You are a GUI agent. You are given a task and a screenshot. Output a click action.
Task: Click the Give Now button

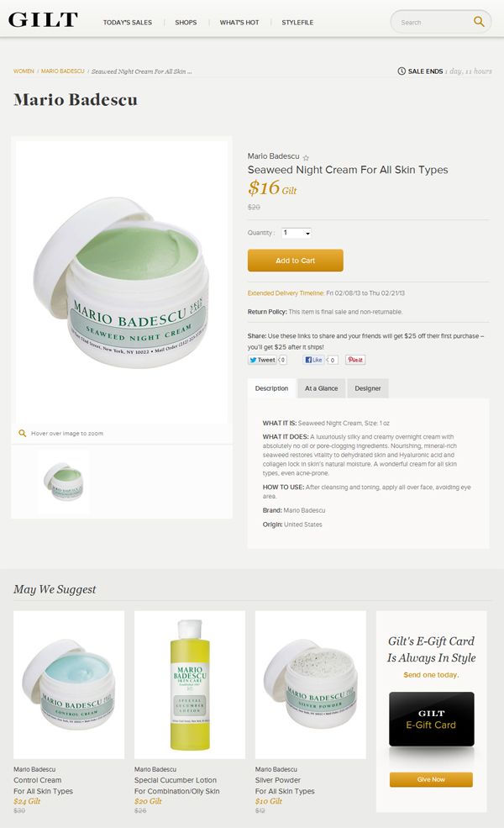point(431,779)
